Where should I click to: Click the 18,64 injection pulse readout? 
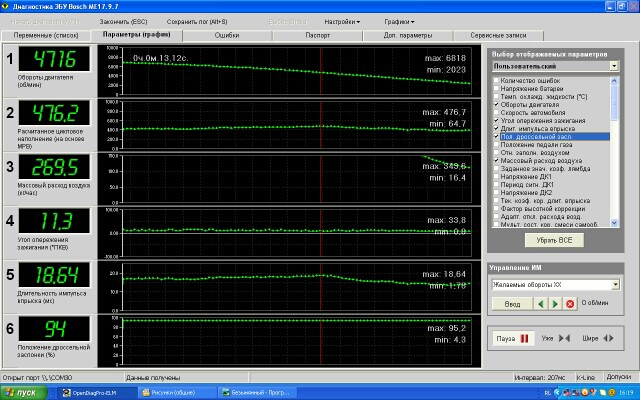coord(54,275)
